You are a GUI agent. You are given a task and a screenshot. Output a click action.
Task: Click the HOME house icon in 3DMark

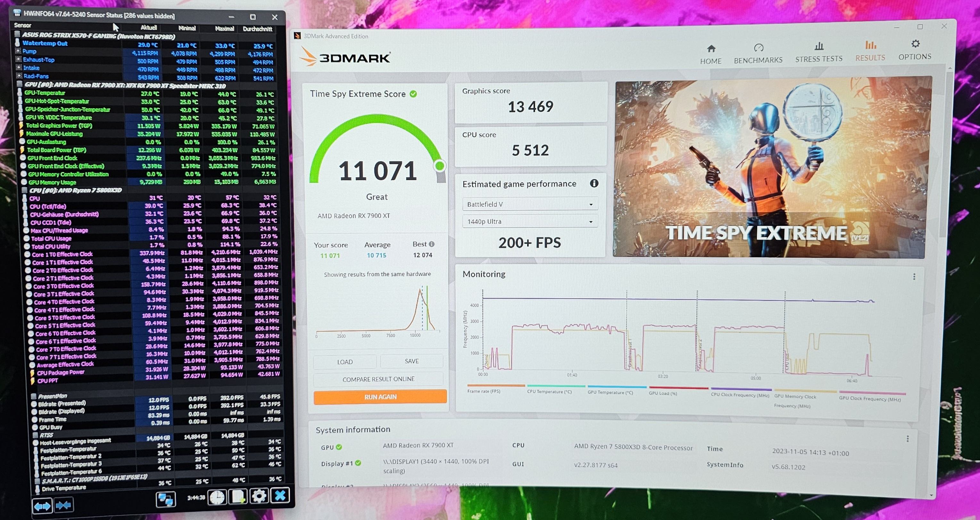(x=711, y=48)
